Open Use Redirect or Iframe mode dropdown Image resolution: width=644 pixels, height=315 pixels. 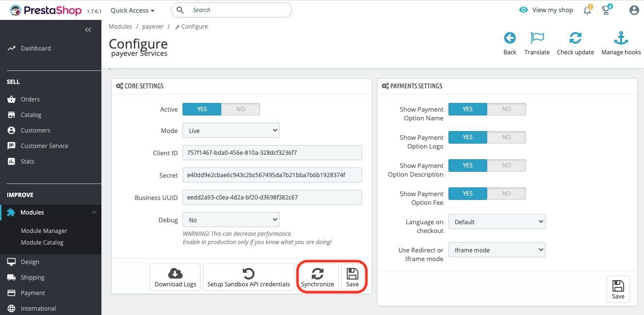click(x=497, y=250)
